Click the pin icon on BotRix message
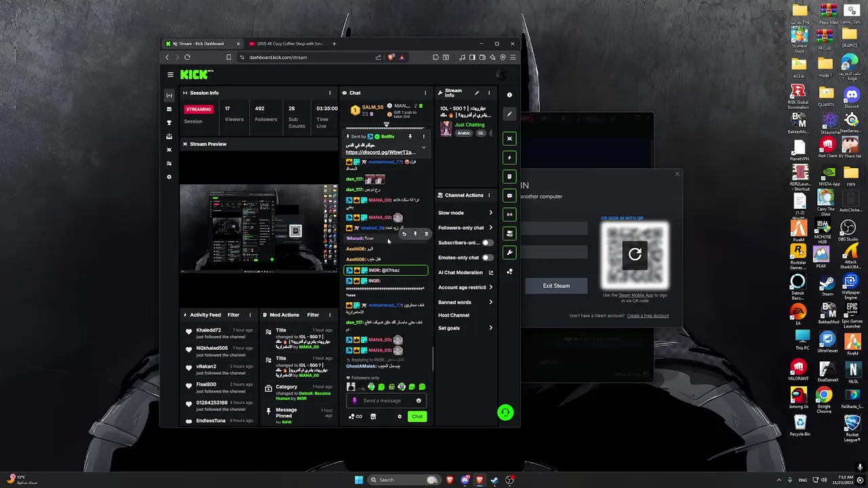868x488 pixels. point(410,136)
